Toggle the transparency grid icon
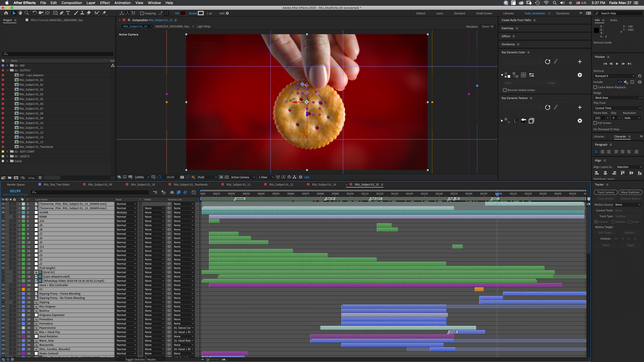 click(x=227, y=177)
